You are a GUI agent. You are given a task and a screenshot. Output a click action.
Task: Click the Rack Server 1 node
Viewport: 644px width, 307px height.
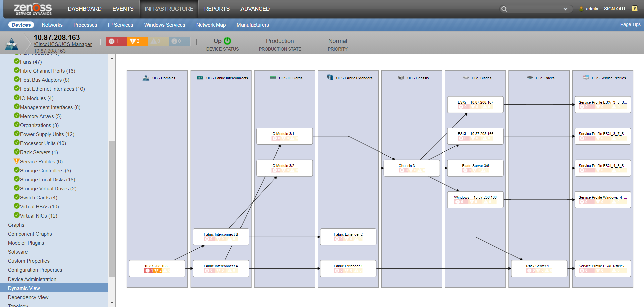(539, 268)
